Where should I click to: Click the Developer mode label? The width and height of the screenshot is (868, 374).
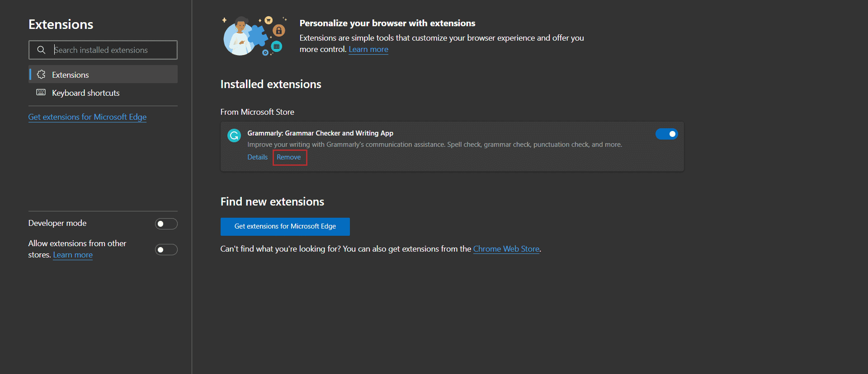point(57,223)
